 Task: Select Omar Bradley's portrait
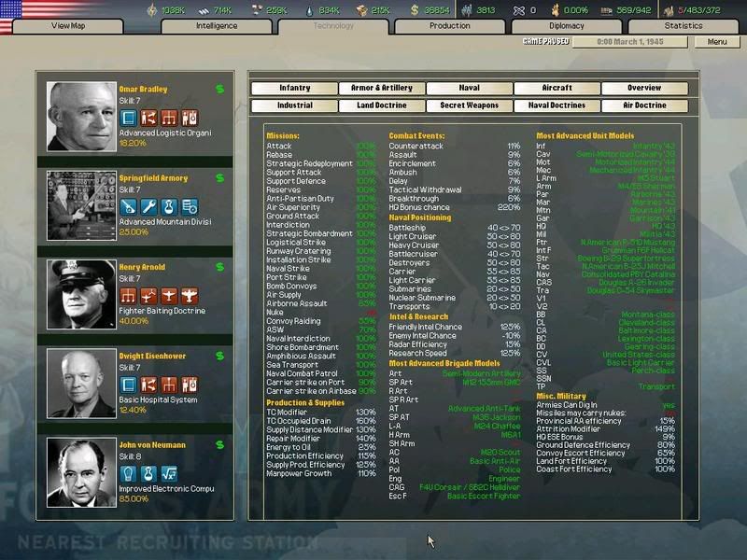click(x=81, y=117)
